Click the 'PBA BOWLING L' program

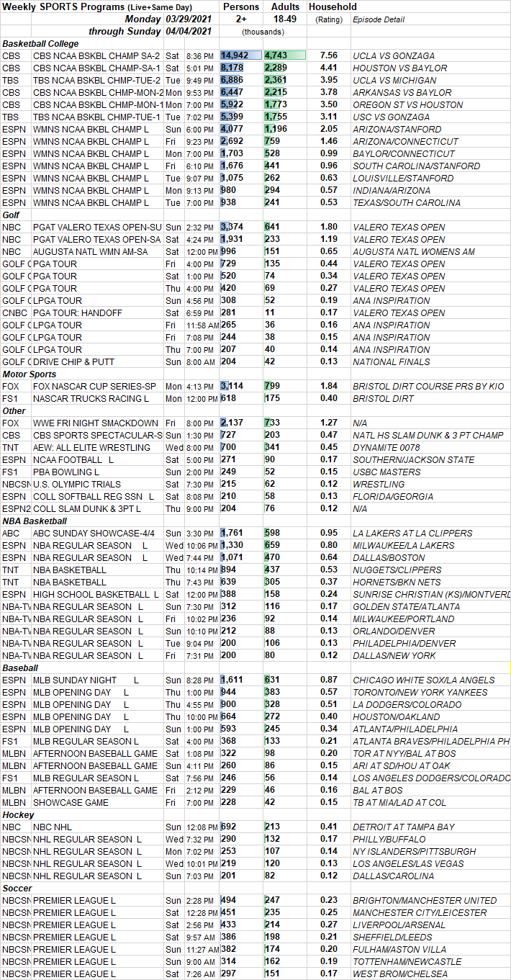click(x=66, y=472)
